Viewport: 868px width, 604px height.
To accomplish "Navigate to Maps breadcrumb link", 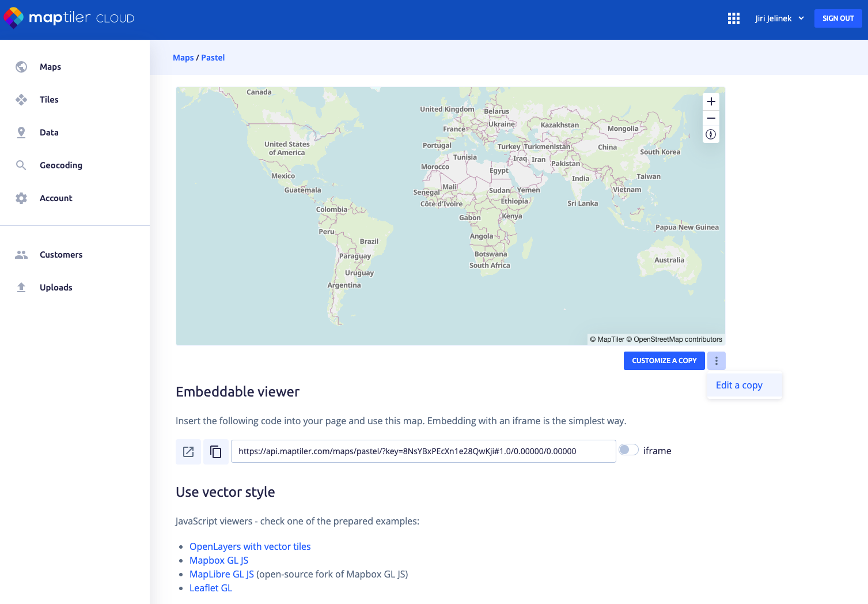I will pyautogui.click(x=183, y=58).
